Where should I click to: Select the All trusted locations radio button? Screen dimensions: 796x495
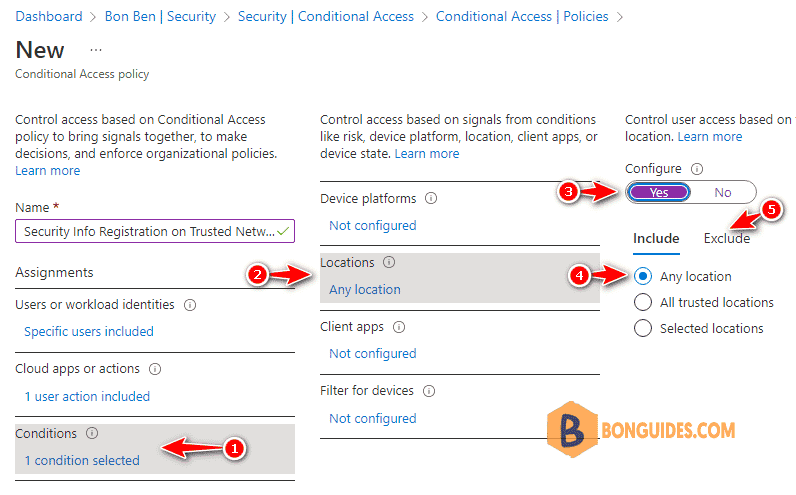pyautogui.click(x=643, y=302)
